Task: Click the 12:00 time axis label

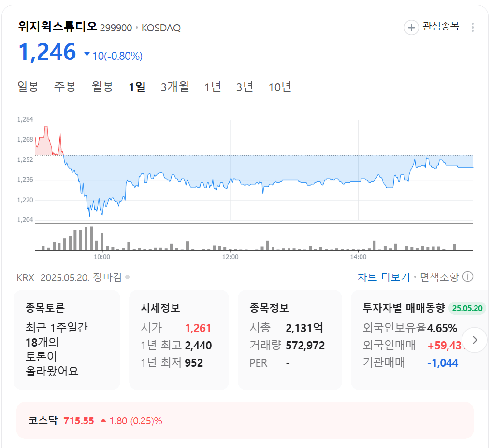Action: (x=230, y=257)
